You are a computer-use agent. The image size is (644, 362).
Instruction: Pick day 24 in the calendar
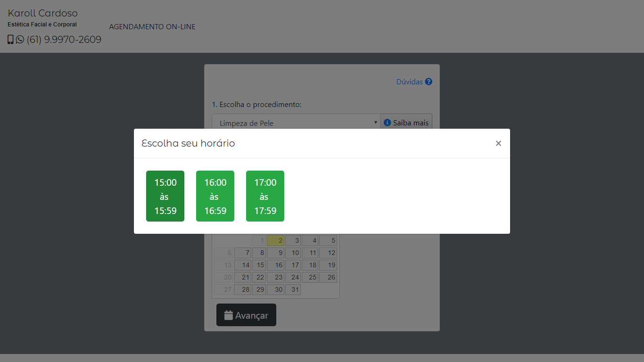coord(293,278)
